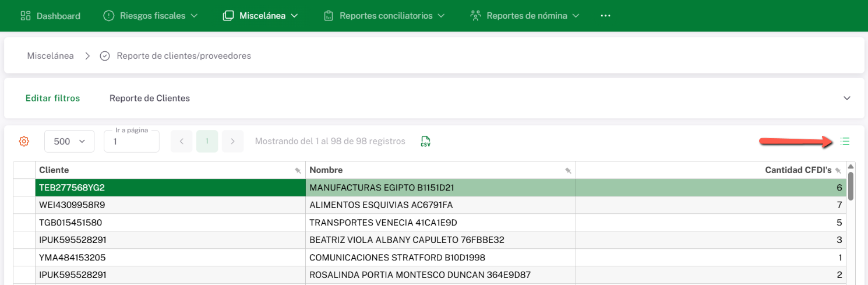This screenshot has width=868, height=285.
Task: Open Reportes conciliatorios menu
Action: click(x=384, y=16)
